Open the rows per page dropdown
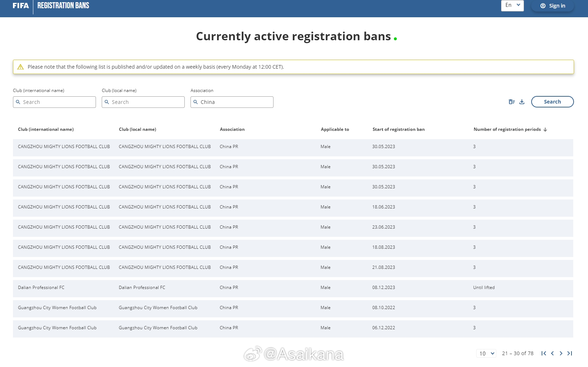Screen dimensions: 588x367 coord(486,353)
